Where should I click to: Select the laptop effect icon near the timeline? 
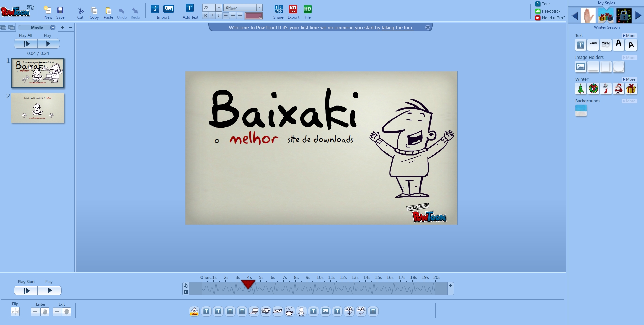click(x=254, y=311)
